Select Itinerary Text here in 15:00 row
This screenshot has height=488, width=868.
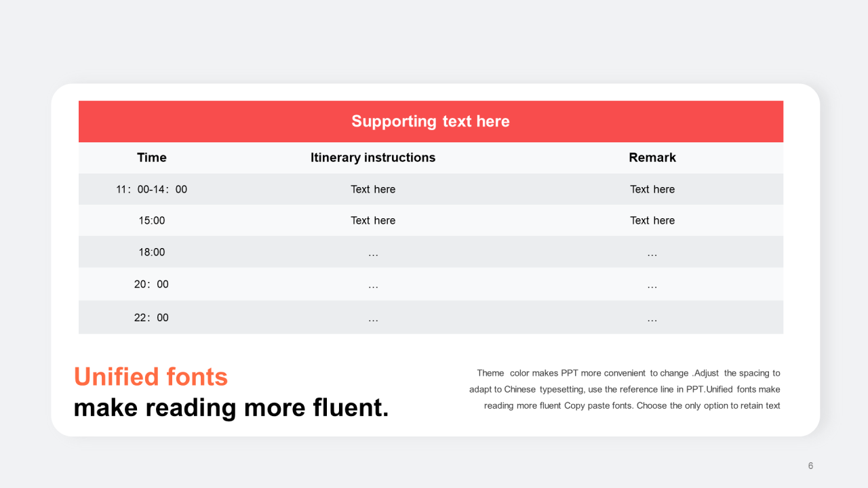373,220
